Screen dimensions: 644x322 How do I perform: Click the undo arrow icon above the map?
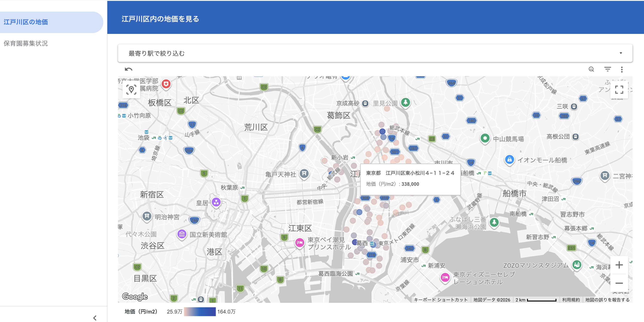128,69
